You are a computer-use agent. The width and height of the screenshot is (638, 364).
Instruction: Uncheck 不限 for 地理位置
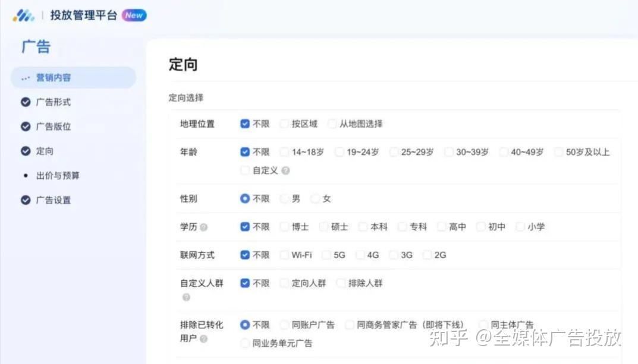point(245,124)
